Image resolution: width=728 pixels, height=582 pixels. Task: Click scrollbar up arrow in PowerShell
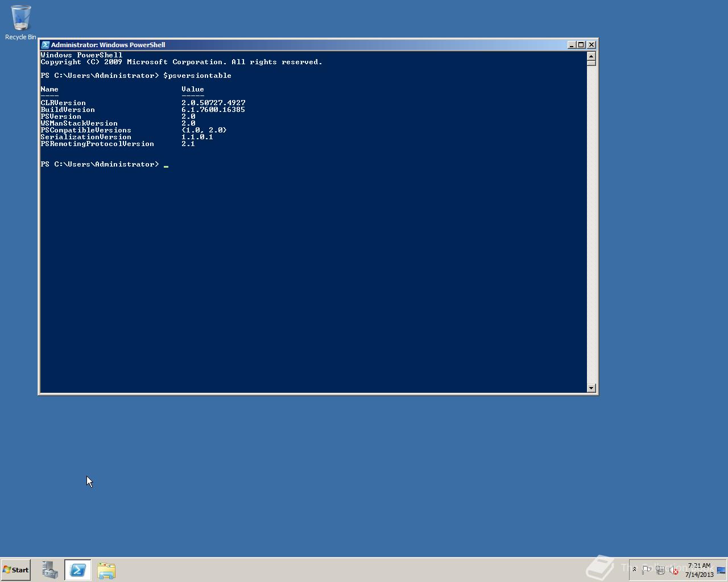coord(591,56)
